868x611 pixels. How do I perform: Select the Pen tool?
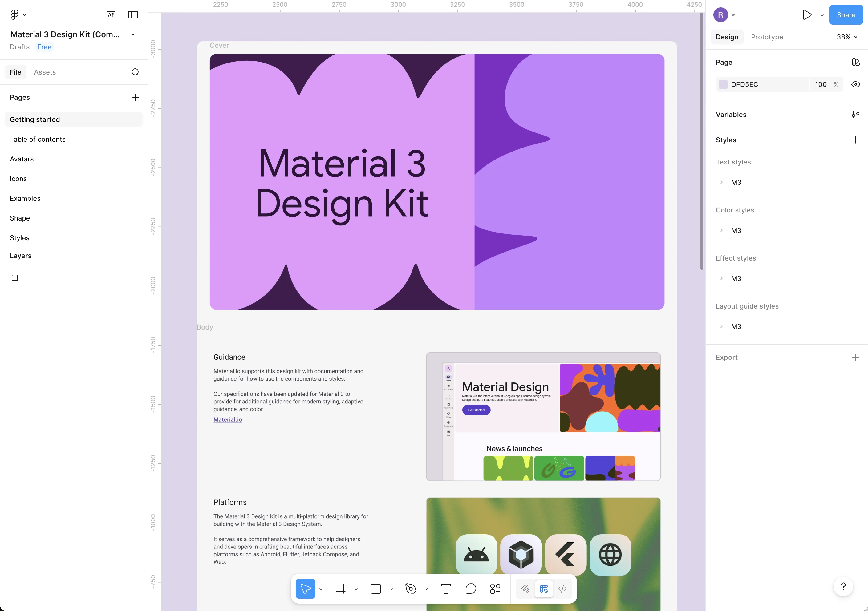[x=411, y=589]
